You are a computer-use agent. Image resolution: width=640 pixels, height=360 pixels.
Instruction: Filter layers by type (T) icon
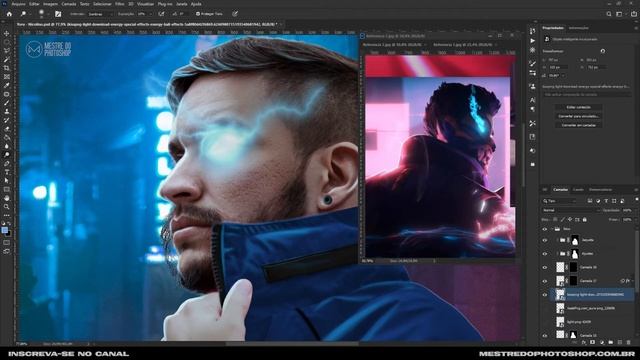click(606, 201)
